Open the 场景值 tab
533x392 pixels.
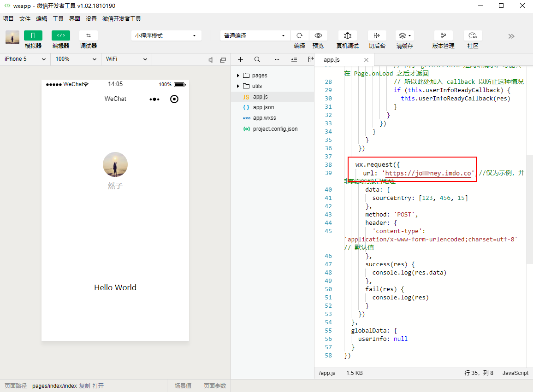coord(183,386)
